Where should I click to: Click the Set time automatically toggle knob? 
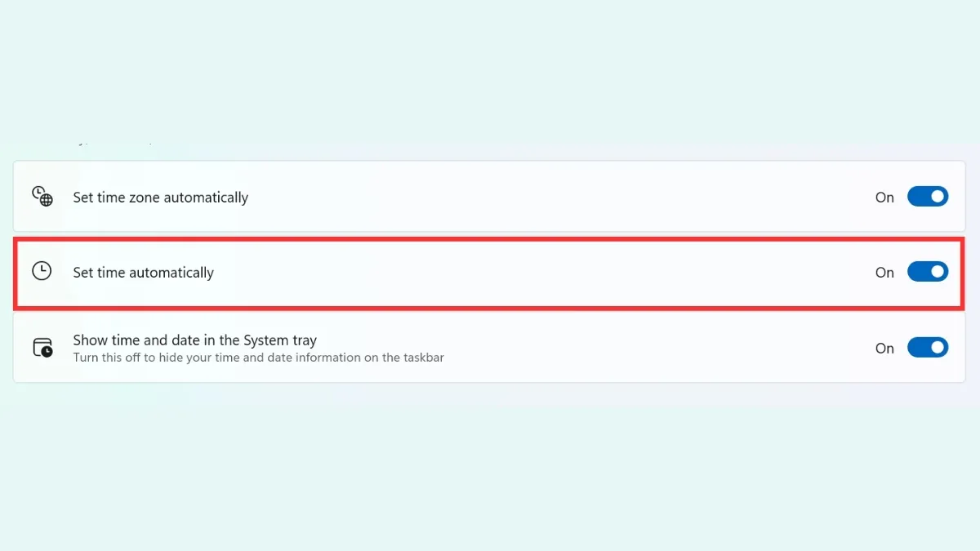936,271
